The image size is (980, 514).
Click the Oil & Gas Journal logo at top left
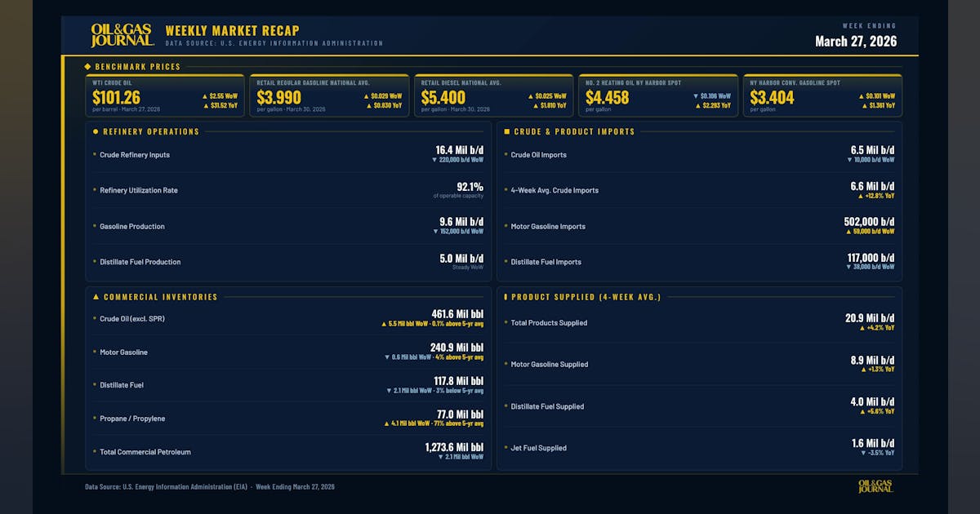coord(122,35)
